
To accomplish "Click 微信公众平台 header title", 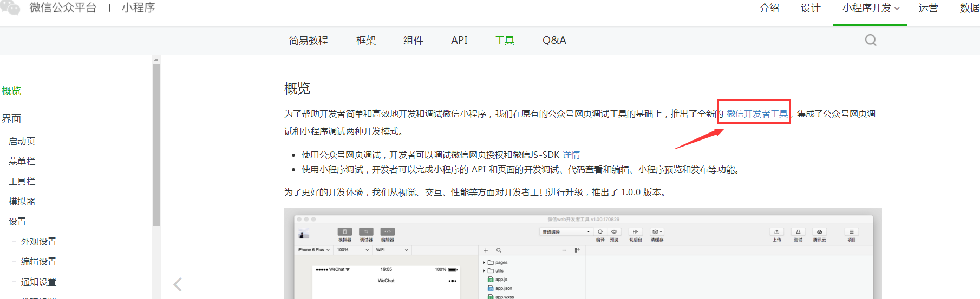I will tap(63, 8).
